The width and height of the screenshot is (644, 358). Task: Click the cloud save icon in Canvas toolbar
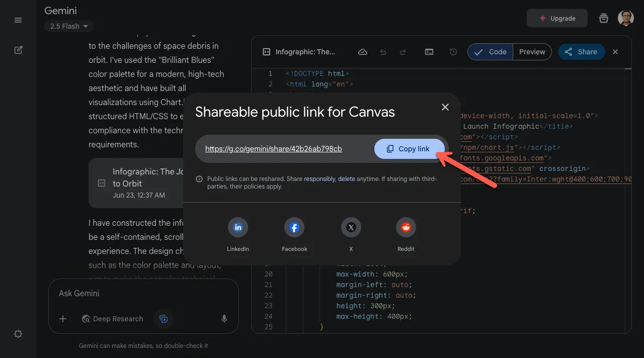(362, 52)
